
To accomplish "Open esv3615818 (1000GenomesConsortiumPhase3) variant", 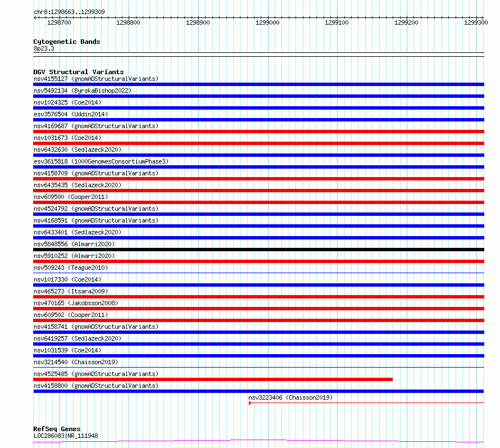I will tap(101, 161).
